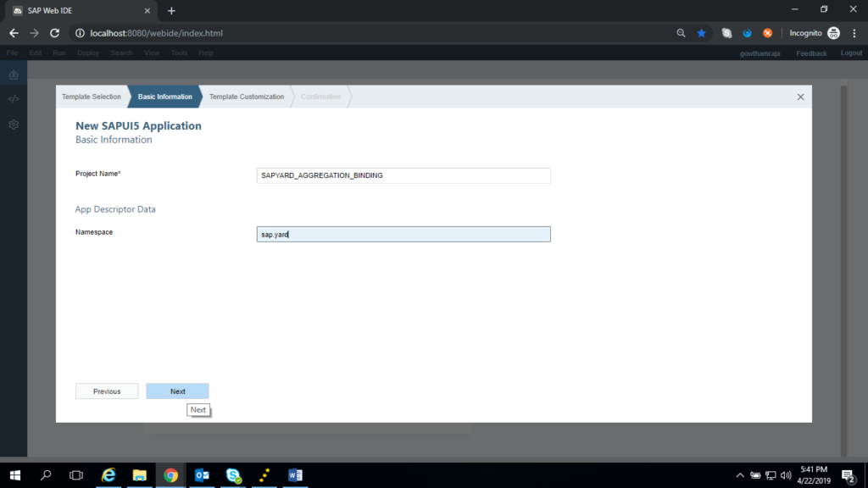The height and width of the screenshot is (488, 868).
Task: Click the gowthamraja user name
Action: point(760,53)
